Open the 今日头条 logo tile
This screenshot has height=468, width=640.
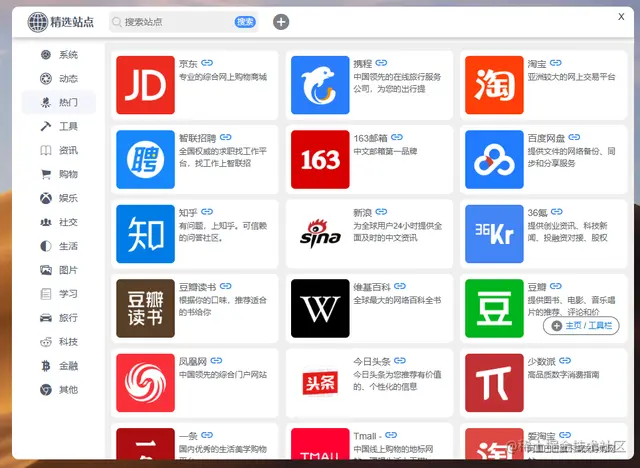pos(320,383)
